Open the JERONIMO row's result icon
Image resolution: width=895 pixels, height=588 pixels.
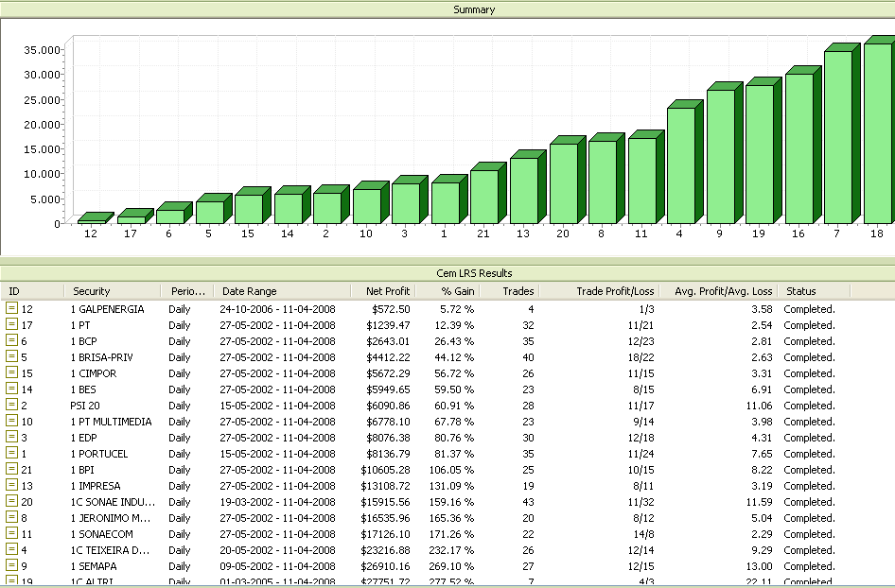[11, 517]
